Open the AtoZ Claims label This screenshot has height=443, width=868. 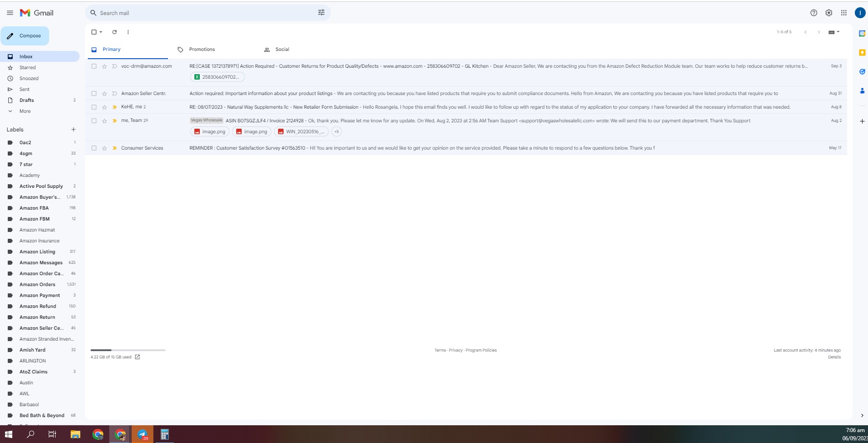tap(33, 372)
